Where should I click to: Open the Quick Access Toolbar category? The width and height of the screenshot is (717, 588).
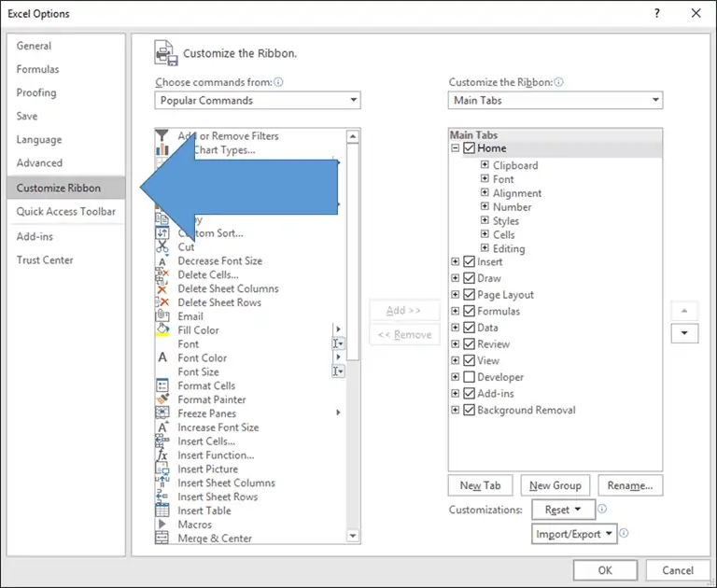[x=66, y=211]
